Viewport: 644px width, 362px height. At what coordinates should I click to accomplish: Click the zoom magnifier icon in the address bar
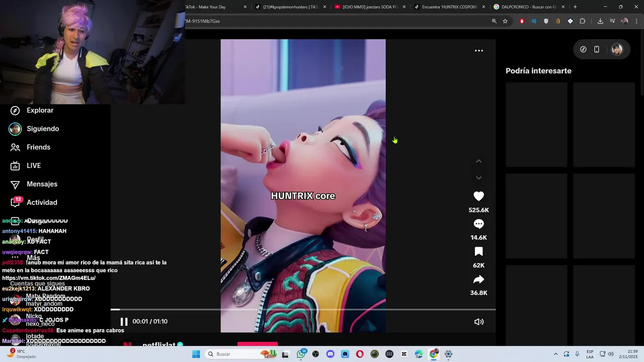[x=494, y=21]
